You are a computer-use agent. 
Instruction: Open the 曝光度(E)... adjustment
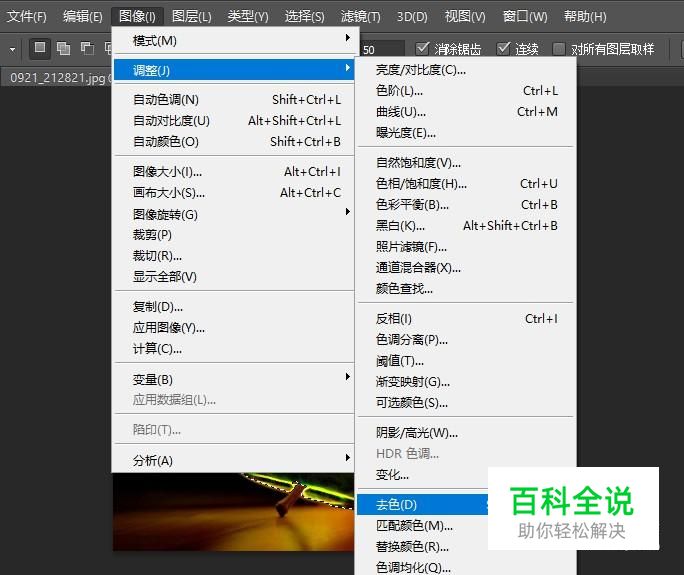[465, 133]
